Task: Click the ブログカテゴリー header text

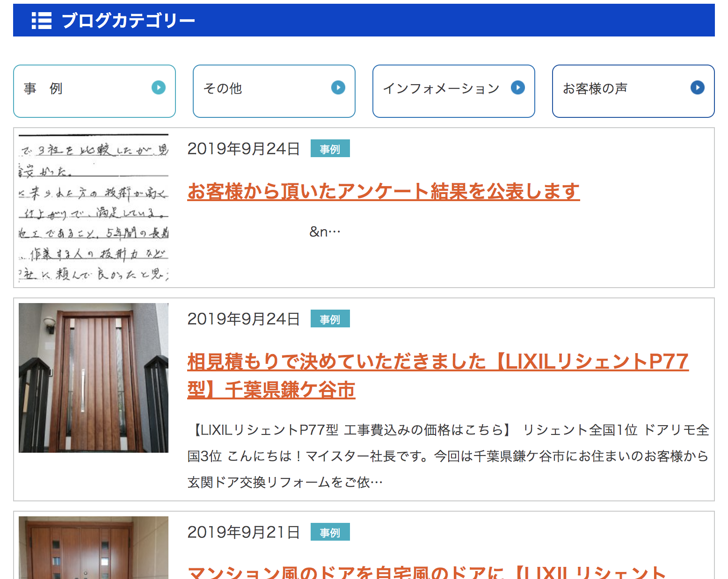Action: pos(128,21)
